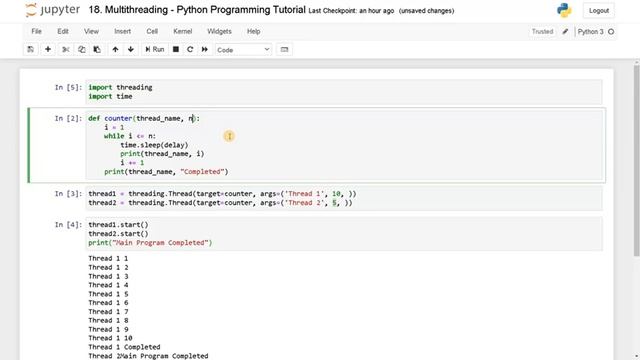Click the In [3] prompt
Screen dimensions: 640x360
click(x=68, y=194)
